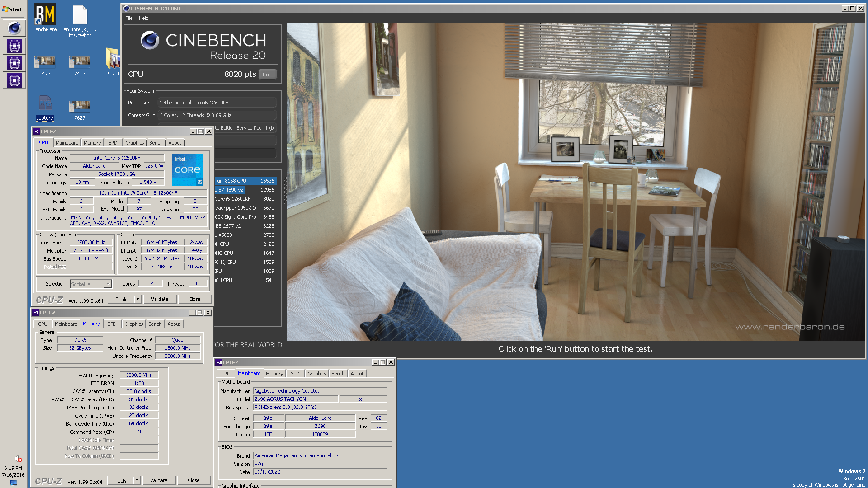Switch to SPD tab in CPU-Z CPU window

click(x=113, y=143)
